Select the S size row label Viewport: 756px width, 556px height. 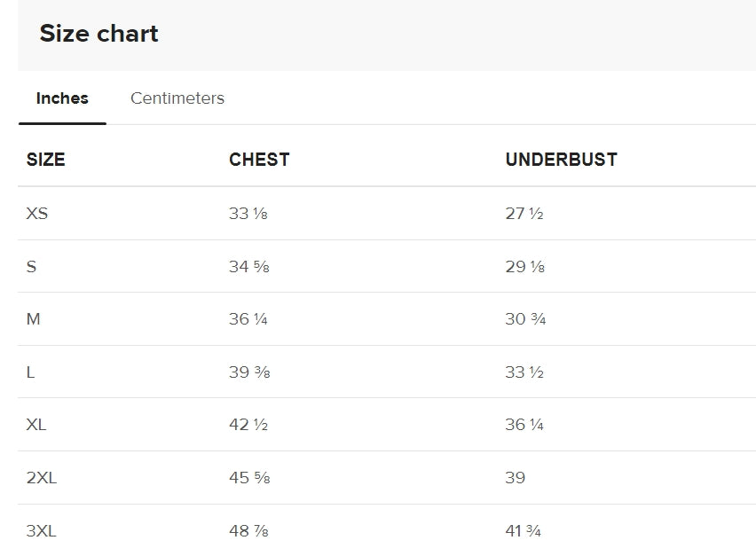pos(31,266)
